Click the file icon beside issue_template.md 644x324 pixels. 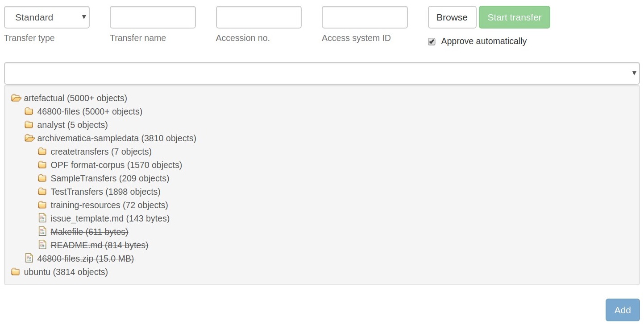tap(42, 218)
